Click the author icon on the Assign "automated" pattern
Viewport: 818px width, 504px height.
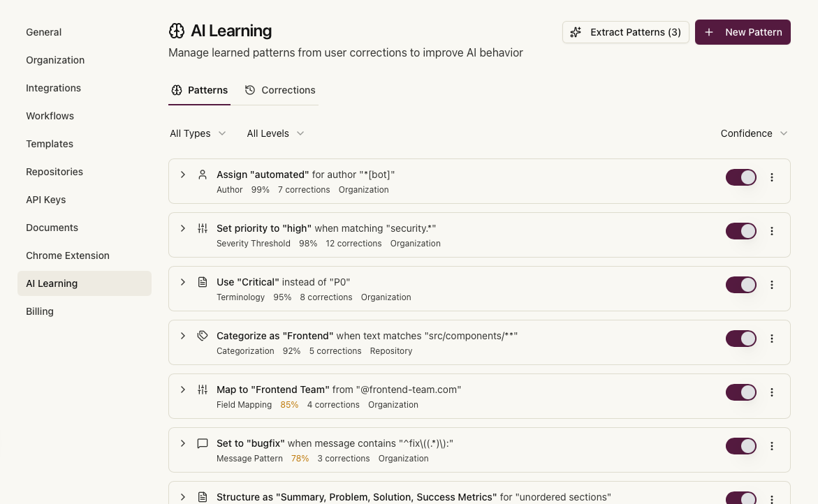pyautogui.click(x=203, y=174)
